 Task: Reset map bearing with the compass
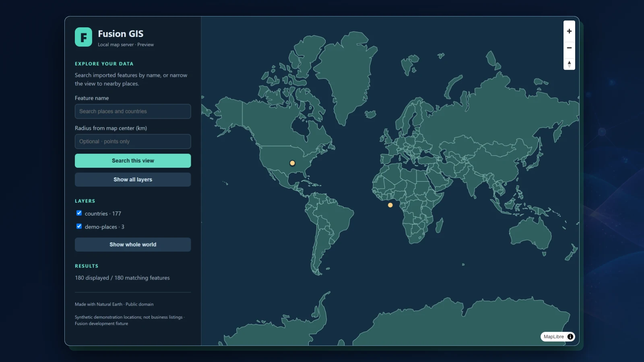coord(569,64)
